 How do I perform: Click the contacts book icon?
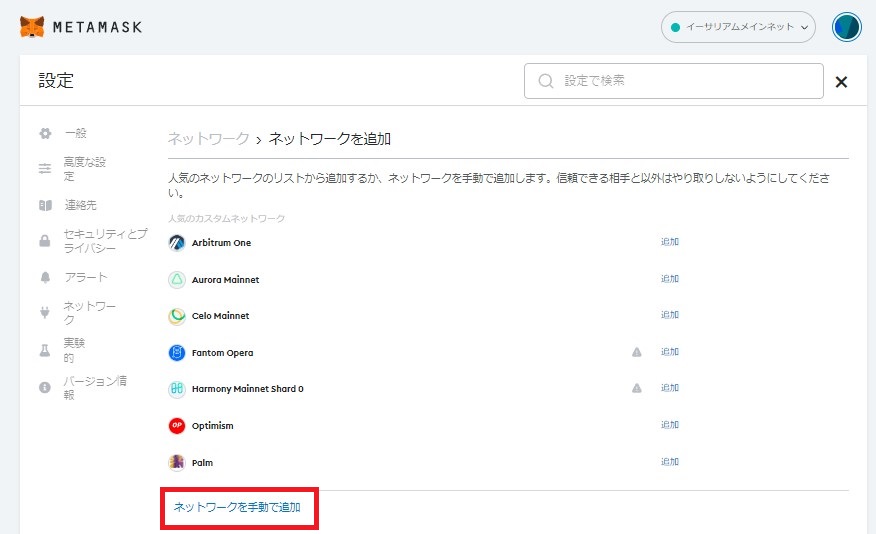tap(45, 206)
